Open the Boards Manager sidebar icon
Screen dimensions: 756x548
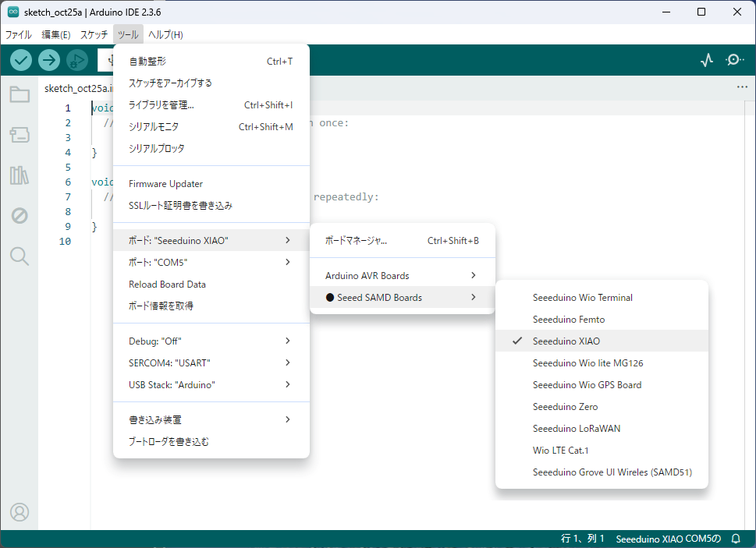(20, 136)
